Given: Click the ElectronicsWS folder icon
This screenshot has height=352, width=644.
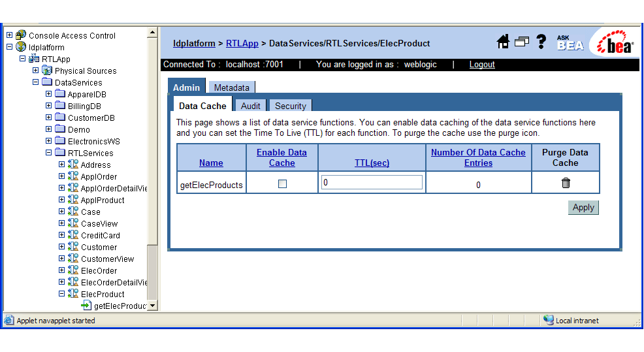Looking at the screenshot, I should (x=60, y=141).
